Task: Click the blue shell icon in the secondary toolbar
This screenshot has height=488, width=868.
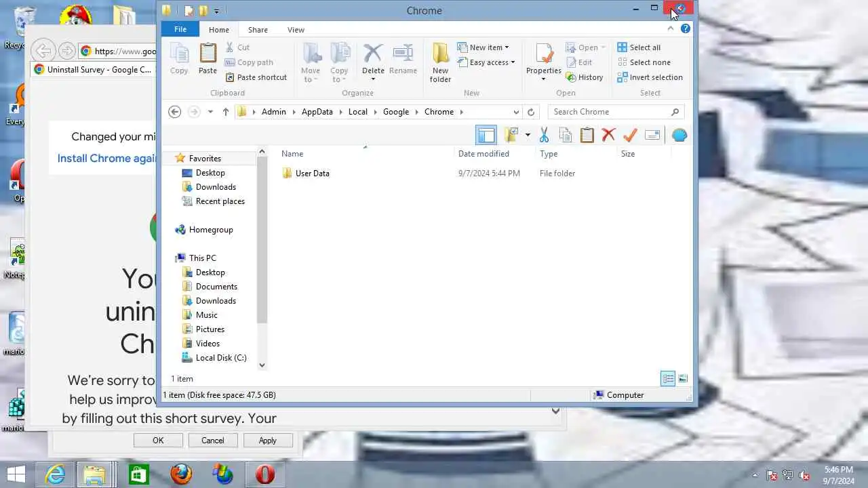Action: tap(679, 135)
